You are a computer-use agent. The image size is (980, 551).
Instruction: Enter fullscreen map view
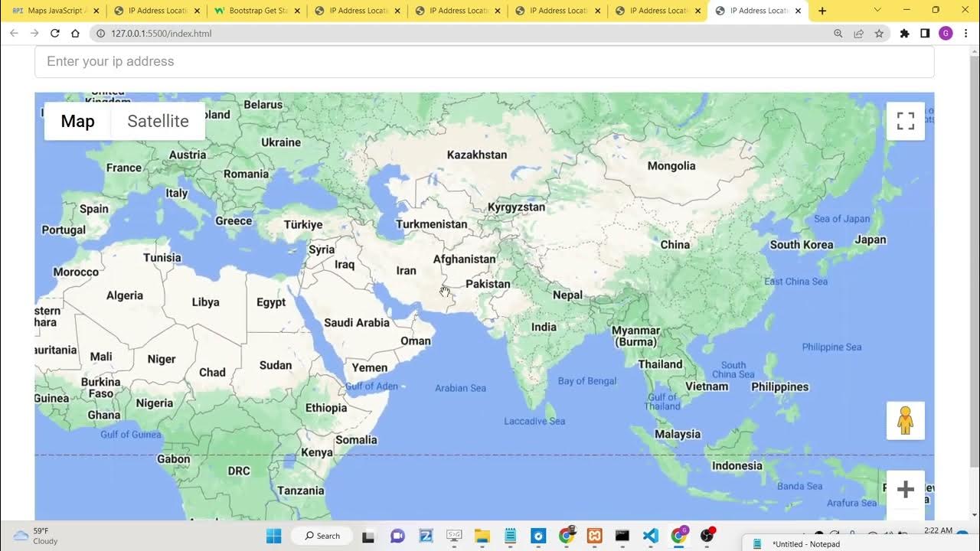point(905,121)
